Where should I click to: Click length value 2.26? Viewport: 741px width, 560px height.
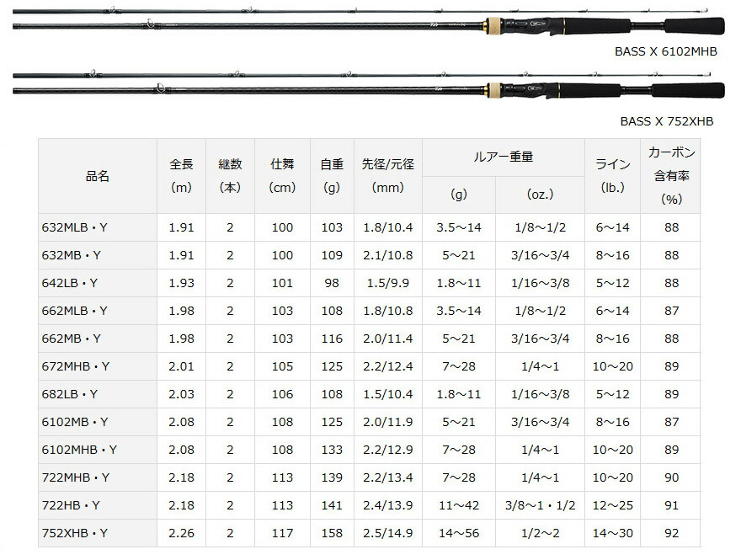click(x=182, y=533)
